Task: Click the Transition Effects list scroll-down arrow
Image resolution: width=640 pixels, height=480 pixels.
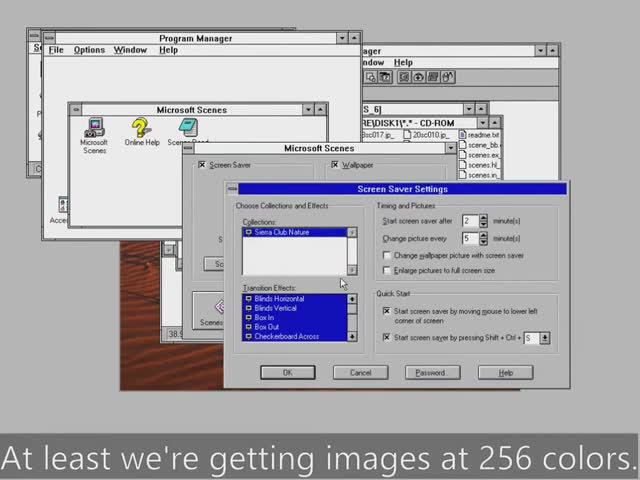Action: (x=352, y=336)
